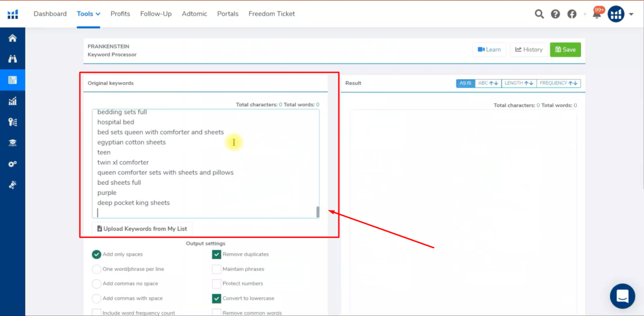Click the keyword line 'egyptian cotton sheets'

click(131, 143)
